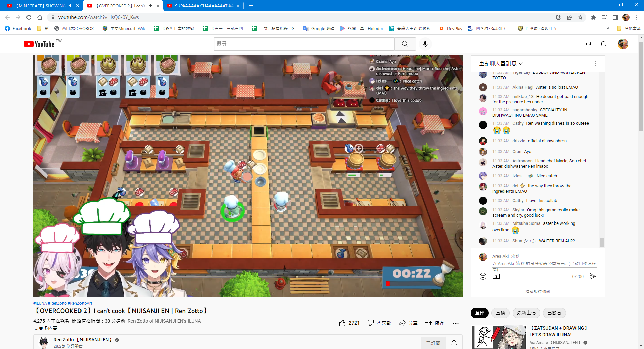Screen dimensions: 644x349
Task: Go to browser home page
Action: click(x=40, y=17)
